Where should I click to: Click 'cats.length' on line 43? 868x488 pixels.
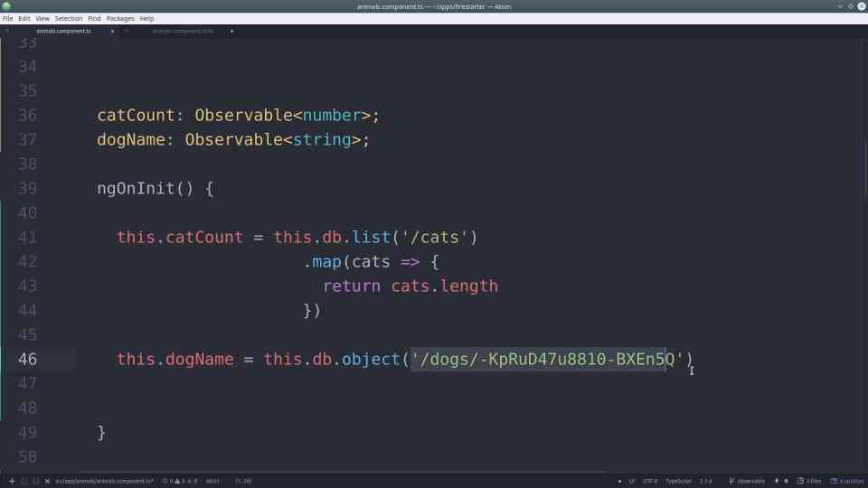[x=445, y=286]
